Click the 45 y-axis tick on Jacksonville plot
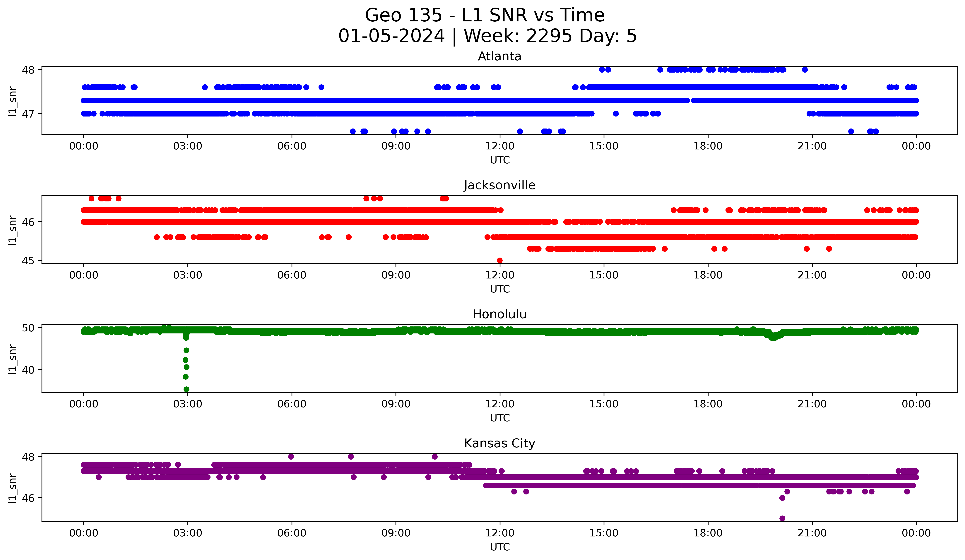Viewport: 965px width, 560px height. 28,261
